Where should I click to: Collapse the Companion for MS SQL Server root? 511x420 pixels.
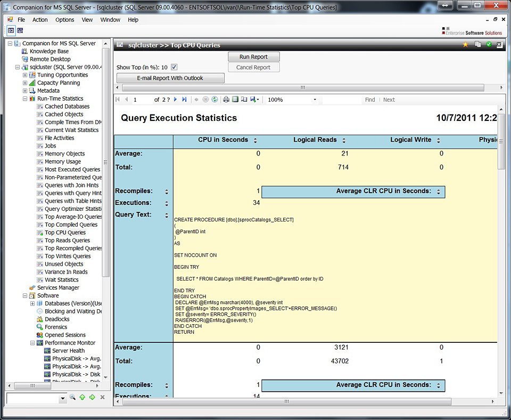click(x=10, y=43)
